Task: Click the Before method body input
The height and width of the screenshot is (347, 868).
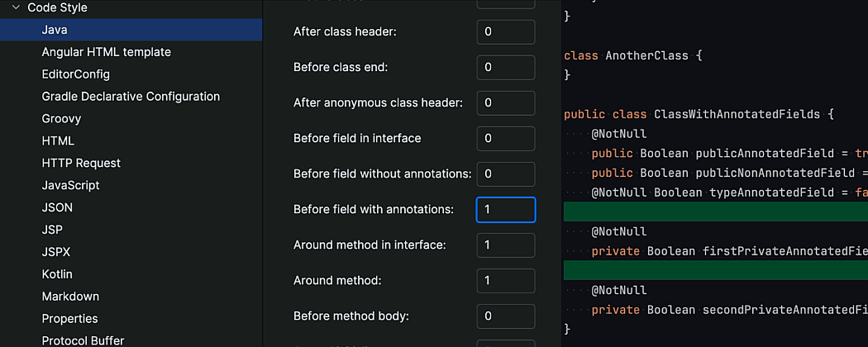Action: pos(505,316)
